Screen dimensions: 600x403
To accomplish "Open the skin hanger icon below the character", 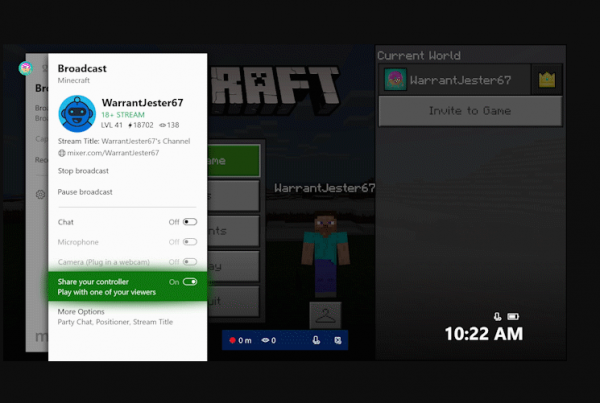I will [325, 316].
